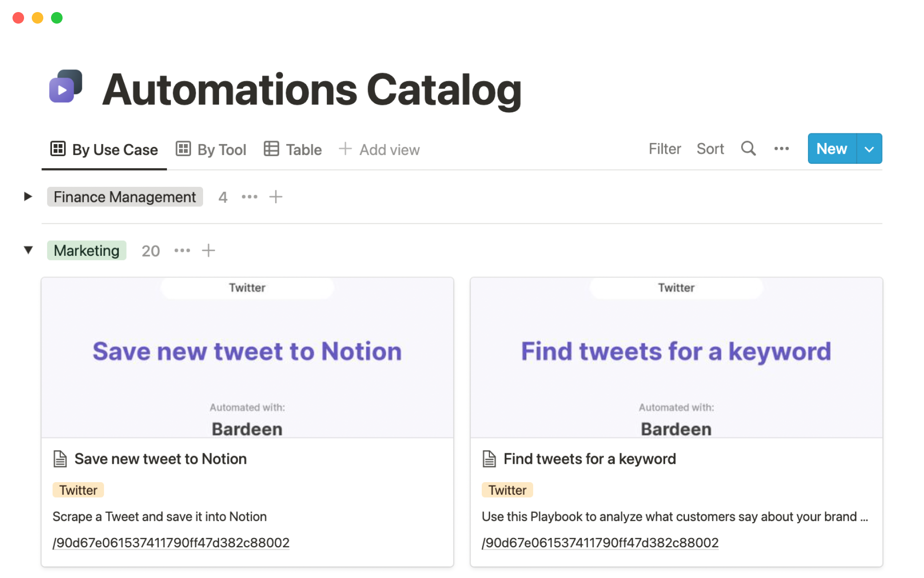Expand the Finance Management group
The height and width of the screenshot is (578, 924).
point(28,197)
